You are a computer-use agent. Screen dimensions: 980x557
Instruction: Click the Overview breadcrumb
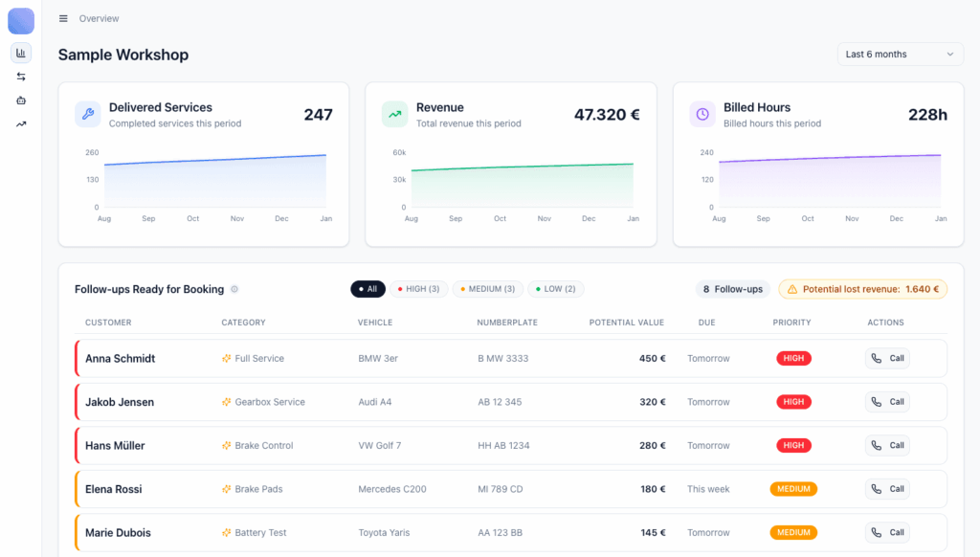click(x=100, y=18)
